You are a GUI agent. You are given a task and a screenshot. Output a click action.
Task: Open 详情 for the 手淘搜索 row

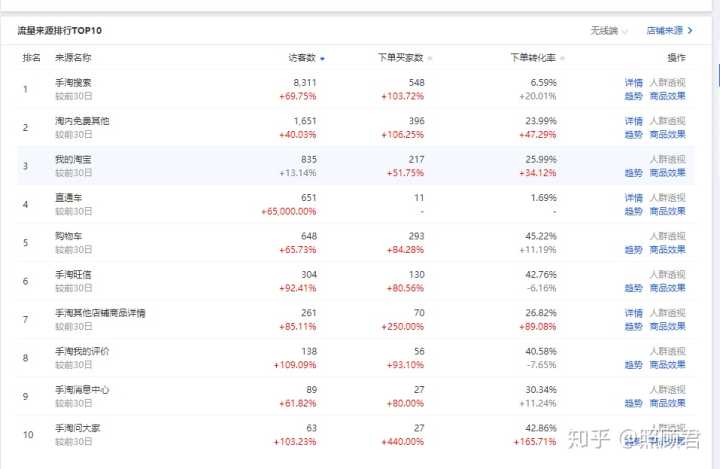[634, 83]
